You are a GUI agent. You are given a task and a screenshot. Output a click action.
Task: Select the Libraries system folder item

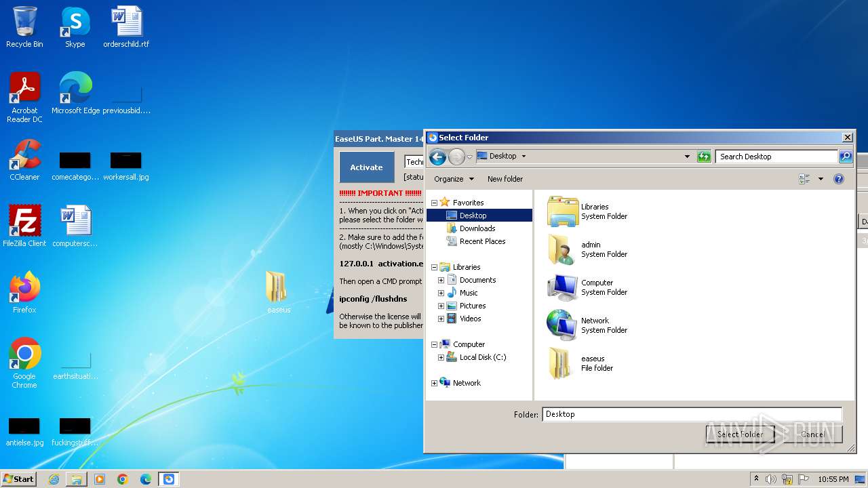pyautogui.click(x=589, y=211)
